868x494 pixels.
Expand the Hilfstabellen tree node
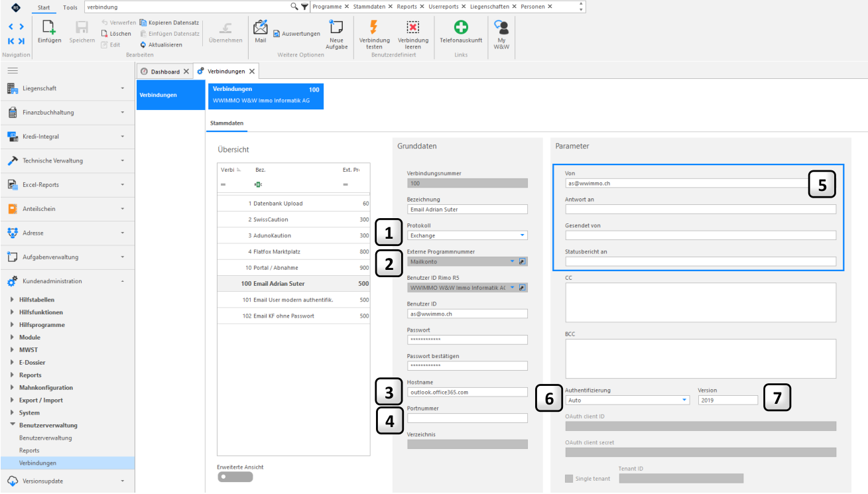[13, 300]
